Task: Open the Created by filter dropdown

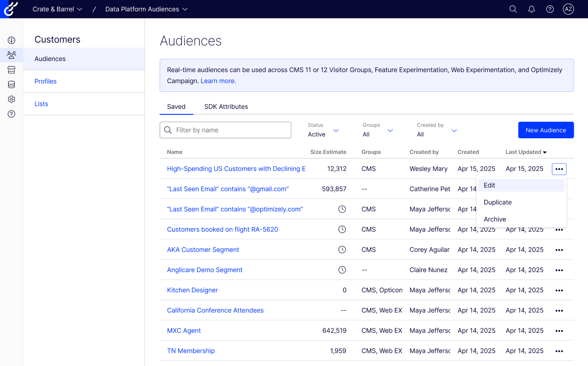Action: [437, 130]
